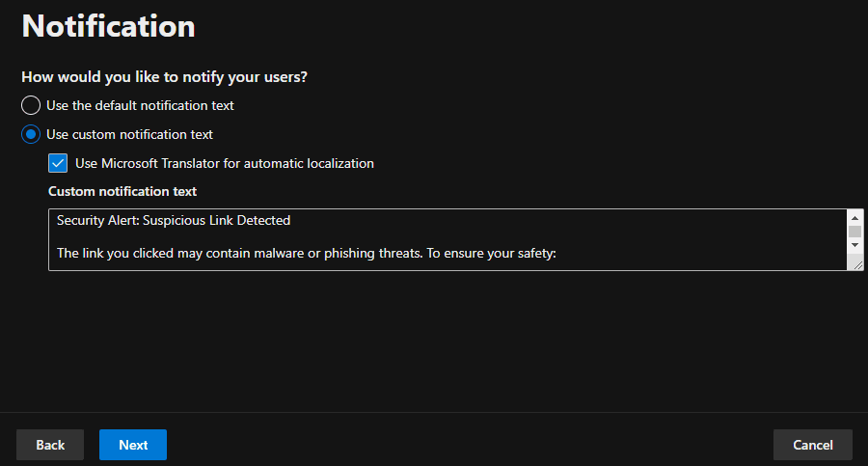Viewport: 868px width, 466px height.
Task: Go to the Next step
Action: click(133, 445)
